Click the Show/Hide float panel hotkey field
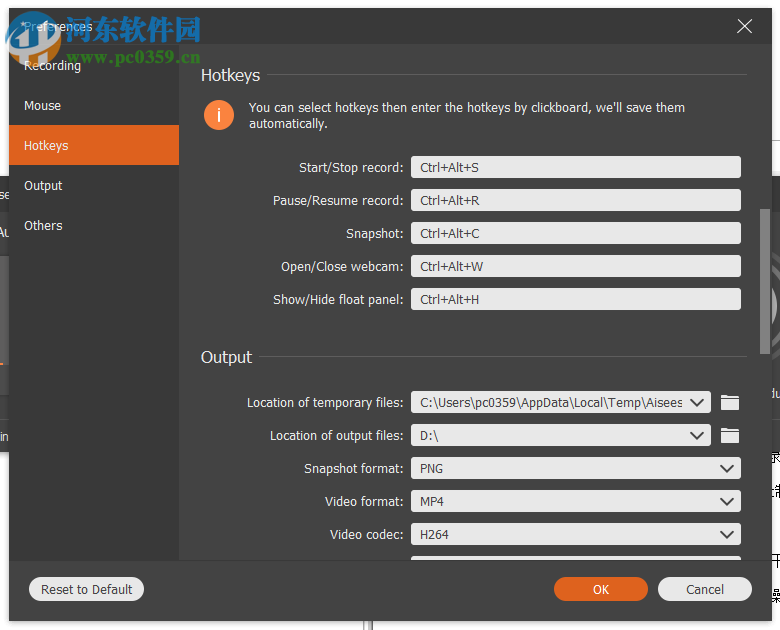This screenshot has height=630, width=780. coord(576,299)
